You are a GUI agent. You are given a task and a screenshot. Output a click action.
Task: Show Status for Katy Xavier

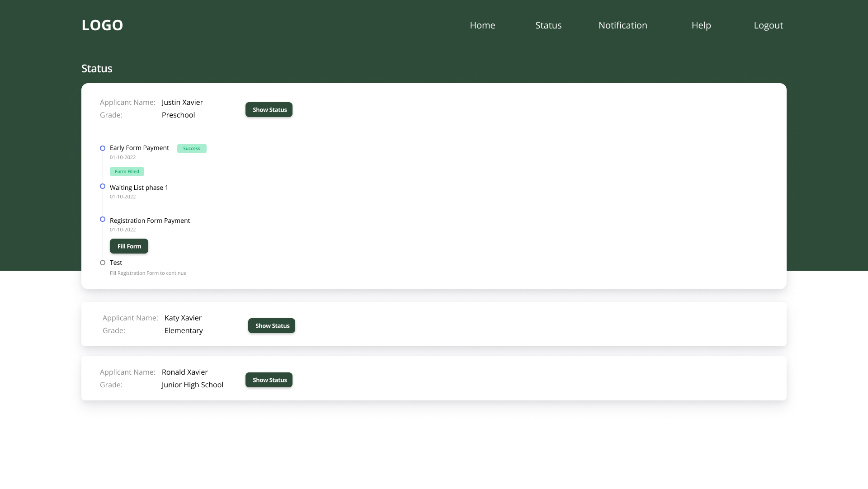click(x=272, y=326)
